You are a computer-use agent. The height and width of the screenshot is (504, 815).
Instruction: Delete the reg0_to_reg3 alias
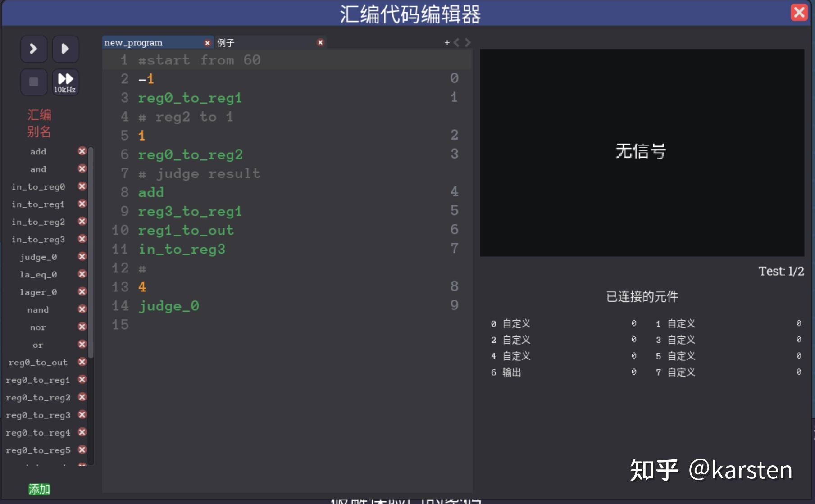82,414
